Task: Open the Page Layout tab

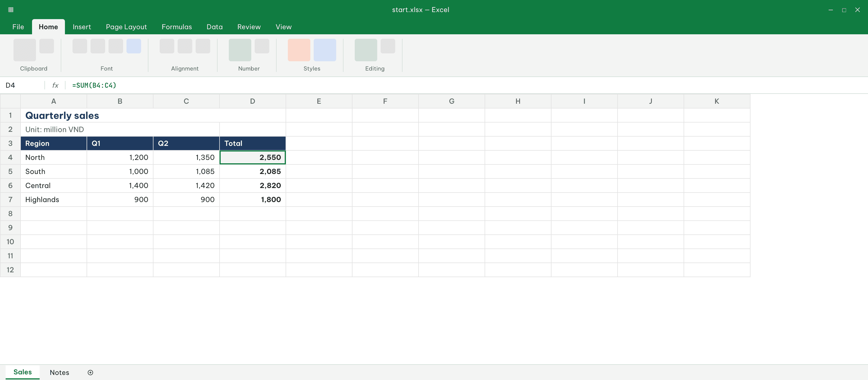Action: point(126,27)
